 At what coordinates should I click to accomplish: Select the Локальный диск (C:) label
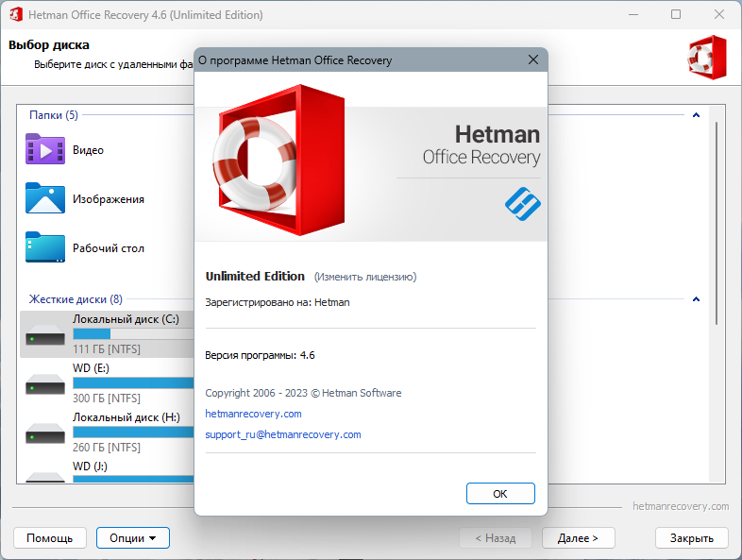coord(126,319)
